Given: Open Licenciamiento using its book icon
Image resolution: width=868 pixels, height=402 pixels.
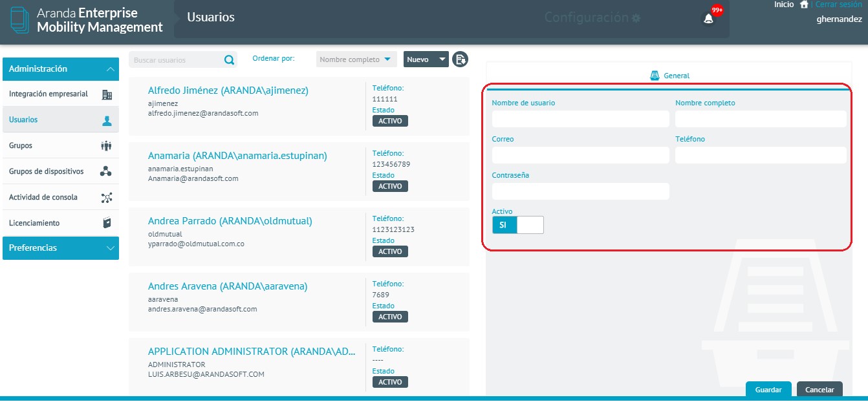Looking at the screenshot, I should (107, 223).
